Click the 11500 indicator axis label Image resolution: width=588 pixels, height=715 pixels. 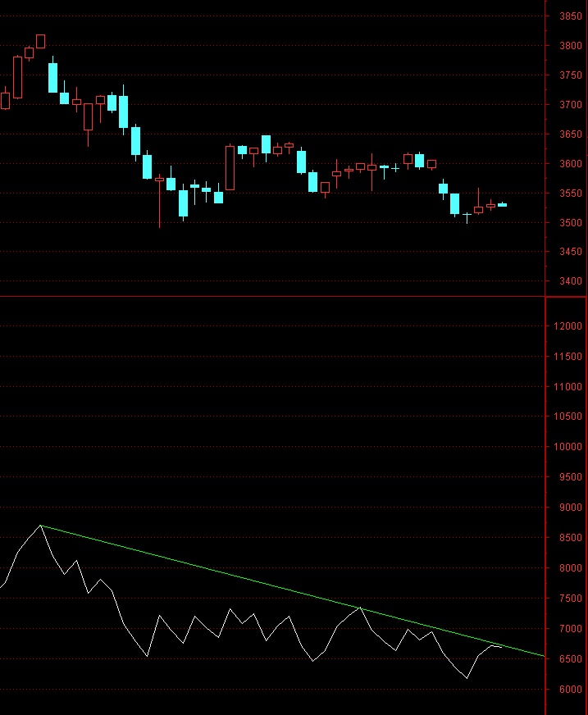point(568,357)
